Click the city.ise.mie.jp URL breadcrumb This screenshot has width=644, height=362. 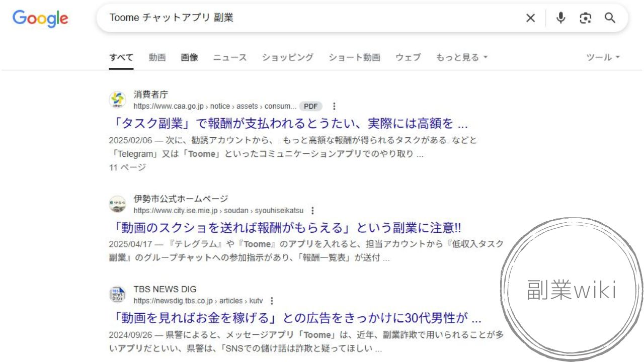click(x=218, y=211)
